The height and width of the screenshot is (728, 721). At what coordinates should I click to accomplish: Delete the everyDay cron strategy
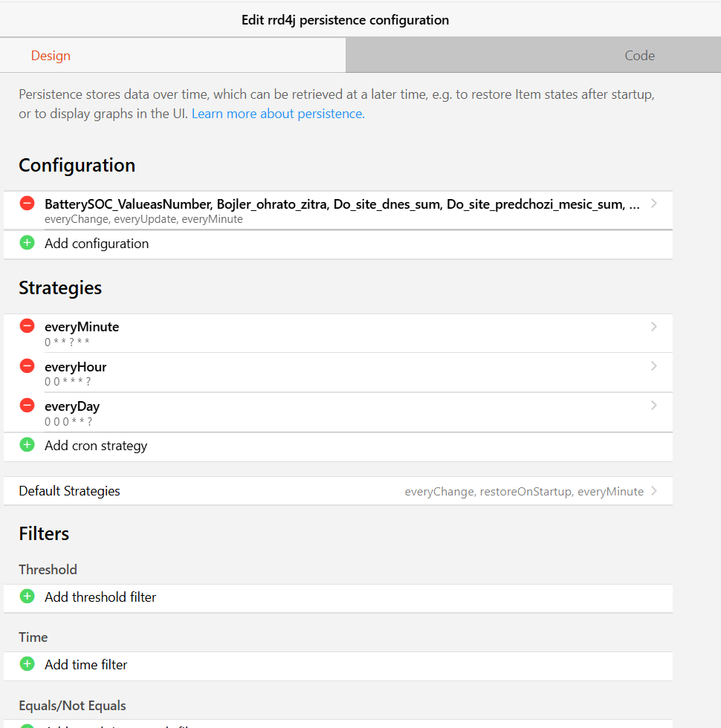point(28,406)
